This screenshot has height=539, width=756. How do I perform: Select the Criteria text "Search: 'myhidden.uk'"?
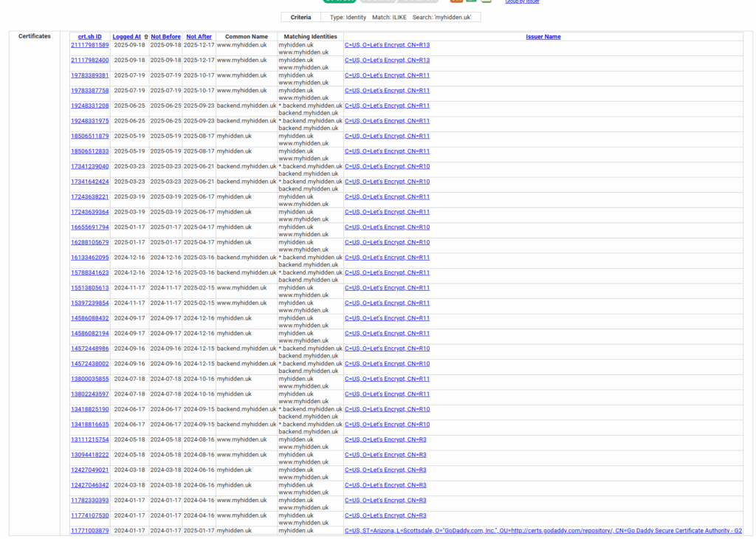click(441, 18)
